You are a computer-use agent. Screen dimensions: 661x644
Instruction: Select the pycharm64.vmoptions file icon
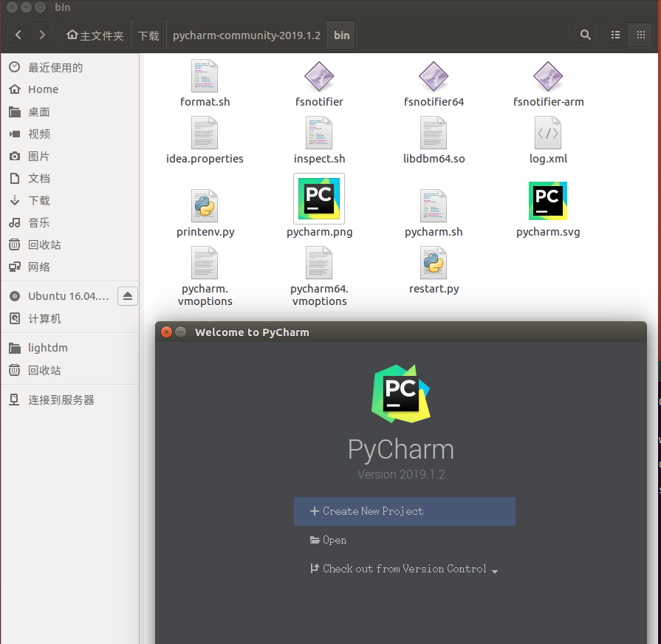[319, 263]
